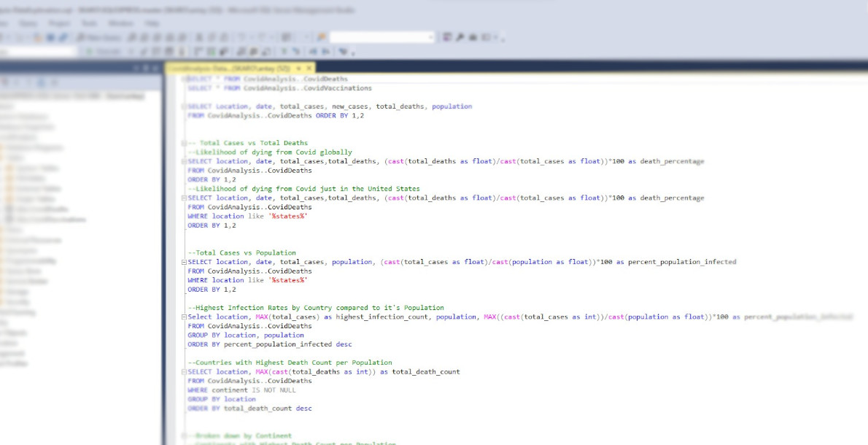Click the Parse checkmark icon
Image resolution: width=868 pixels, height=445 pixels.
click(144, 52)
